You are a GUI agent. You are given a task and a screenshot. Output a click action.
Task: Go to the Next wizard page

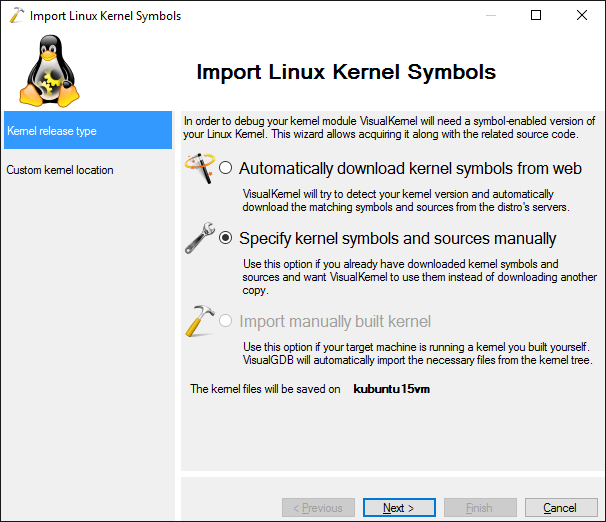click(399, 507)
